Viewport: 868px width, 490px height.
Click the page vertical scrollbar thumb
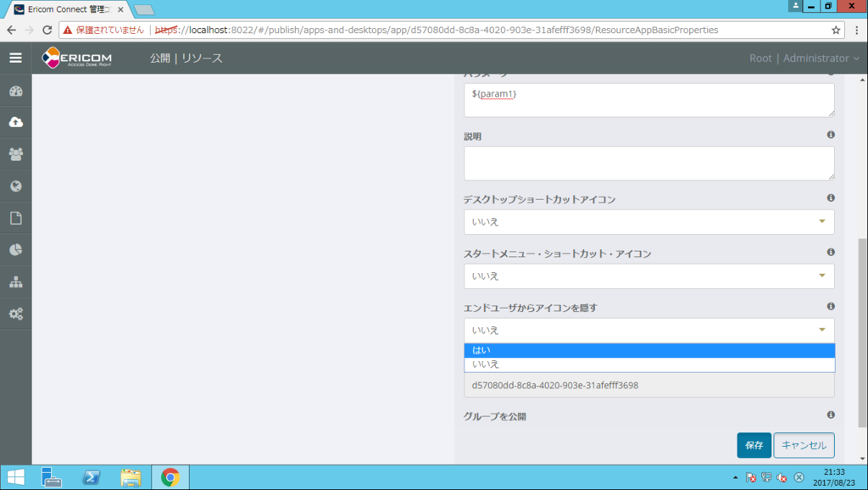pyautogui.click(x=862, y=333)
